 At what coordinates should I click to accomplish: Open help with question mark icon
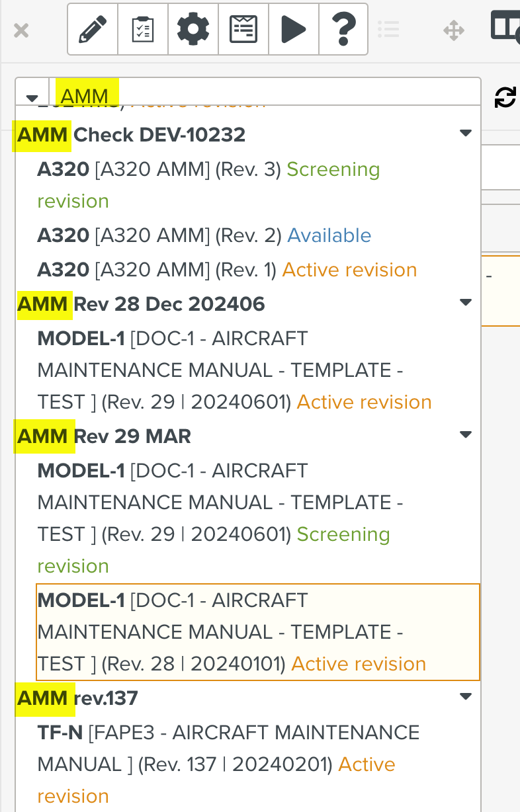click(x=343, y=30)
